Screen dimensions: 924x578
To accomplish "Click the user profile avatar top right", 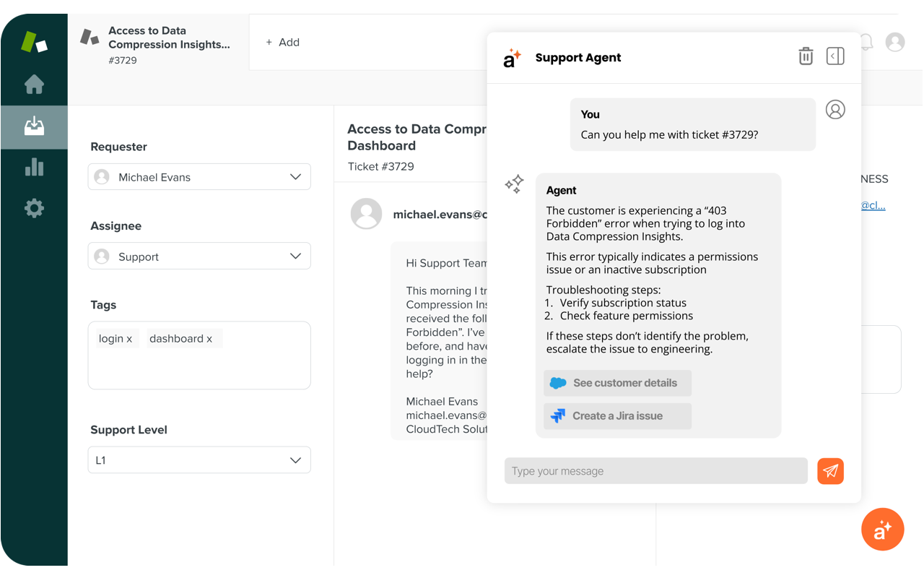I will 895,42.
